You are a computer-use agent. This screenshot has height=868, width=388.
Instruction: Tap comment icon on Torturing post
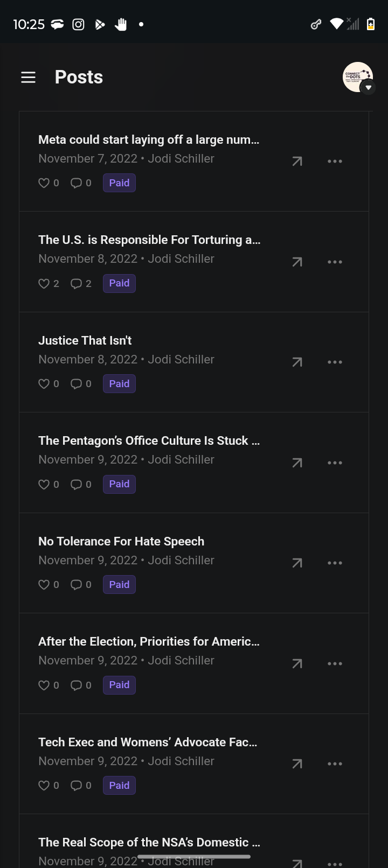(76, 283)
